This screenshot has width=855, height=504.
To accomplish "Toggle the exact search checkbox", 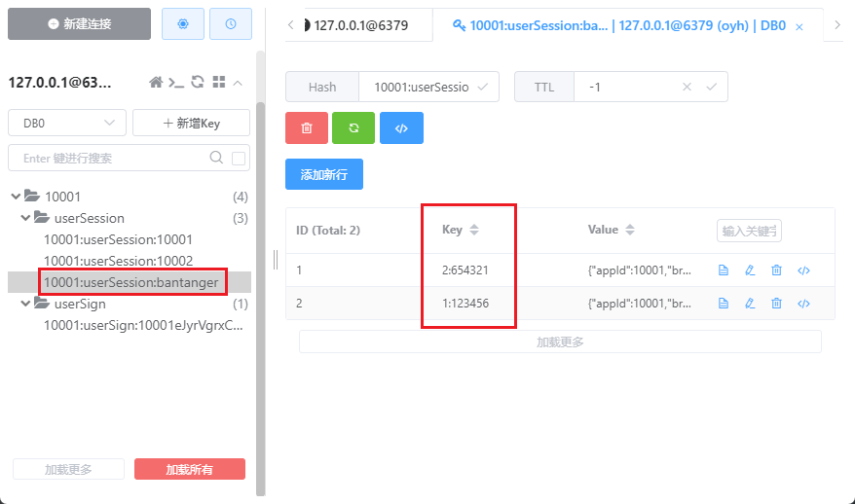I will pyautogui.click(x=239, y=159).
